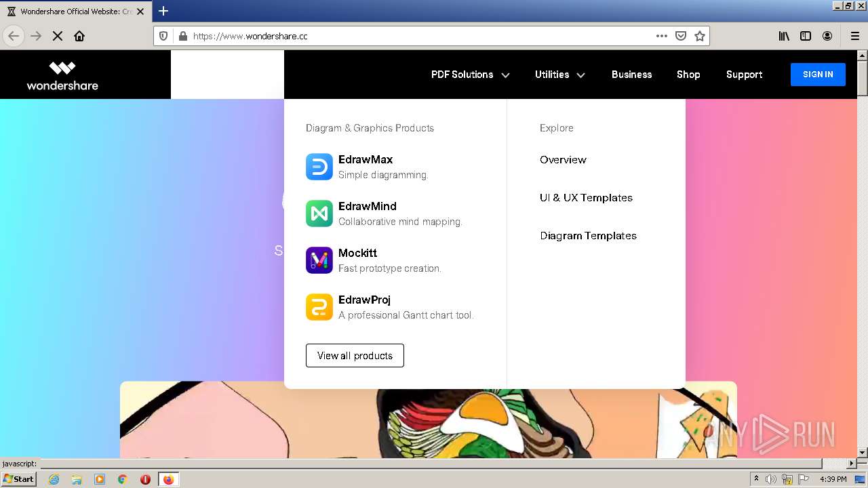Select EdrawProj product name link
Screen dimensions: 868x488
pyautogui.click(x=364, y=300)
